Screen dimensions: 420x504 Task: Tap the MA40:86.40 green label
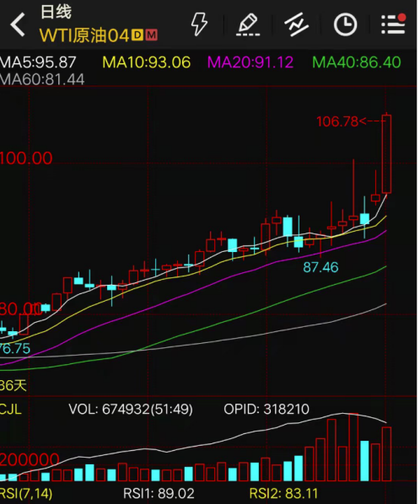click(x=357, y=62)
